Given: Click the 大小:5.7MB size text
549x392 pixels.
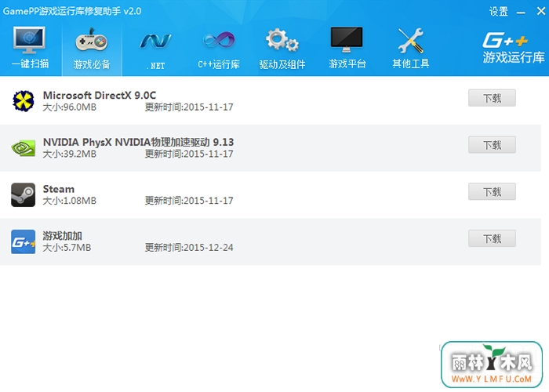Looking at the screenshot, I should tap(67, 248).
